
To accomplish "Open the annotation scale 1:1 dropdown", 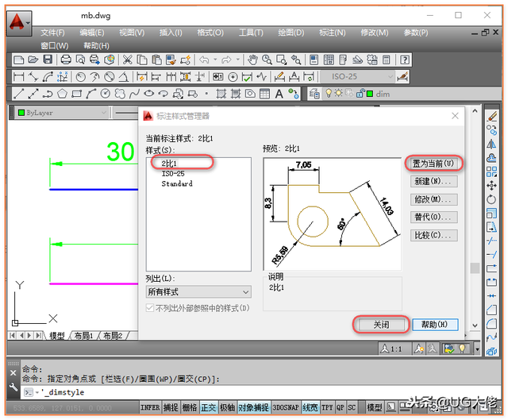I will coord(393,349).
